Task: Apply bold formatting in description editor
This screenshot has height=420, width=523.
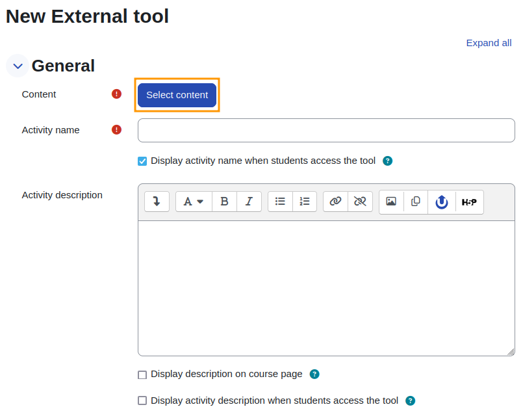Action: coord(225,202)
